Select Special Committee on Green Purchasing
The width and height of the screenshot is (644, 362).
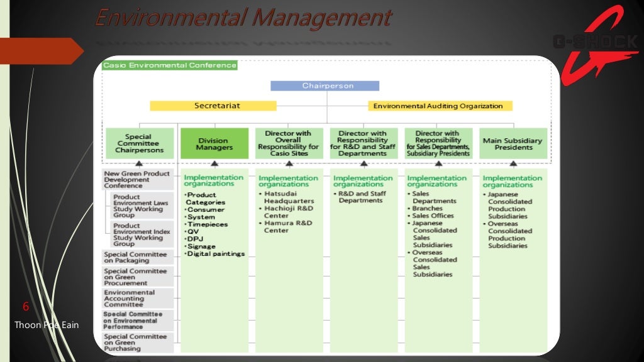point(138,343)
